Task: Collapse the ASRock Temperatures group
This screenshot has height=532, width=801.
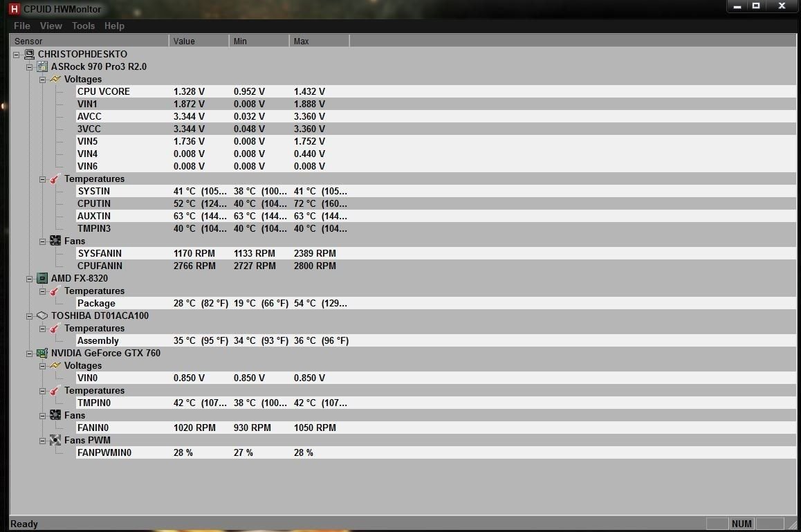Action: 43,179
